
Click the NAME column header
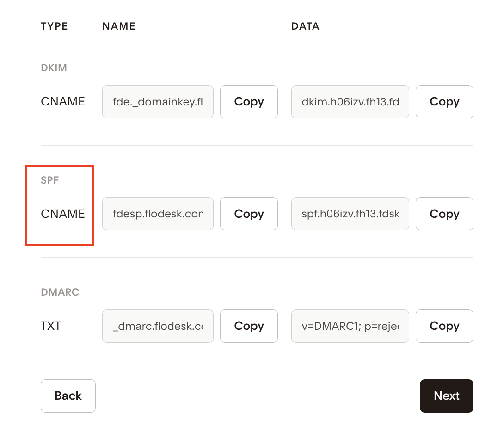click(x=119, y=26)
